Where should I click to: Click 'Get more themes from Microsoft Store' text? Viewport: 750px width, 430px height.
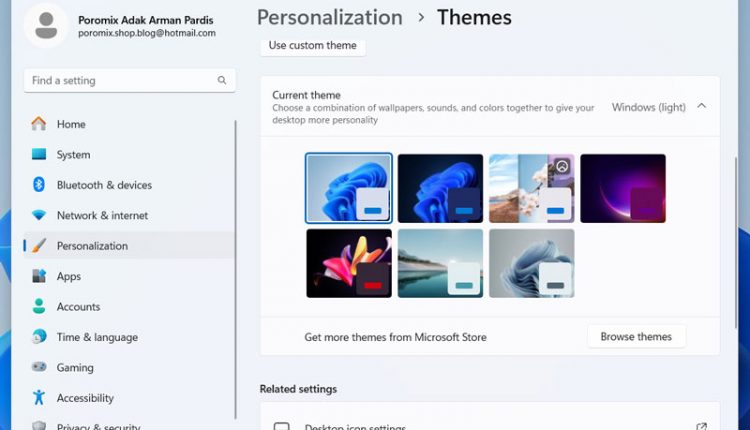pos(396,337)
